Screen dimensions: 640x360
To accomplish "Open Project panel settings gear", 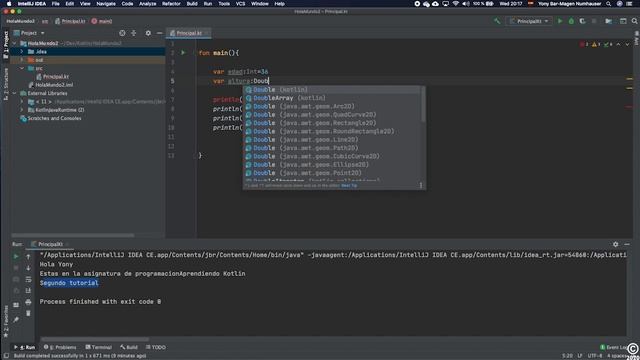I will pyautogui.click(x=148, y=33).
